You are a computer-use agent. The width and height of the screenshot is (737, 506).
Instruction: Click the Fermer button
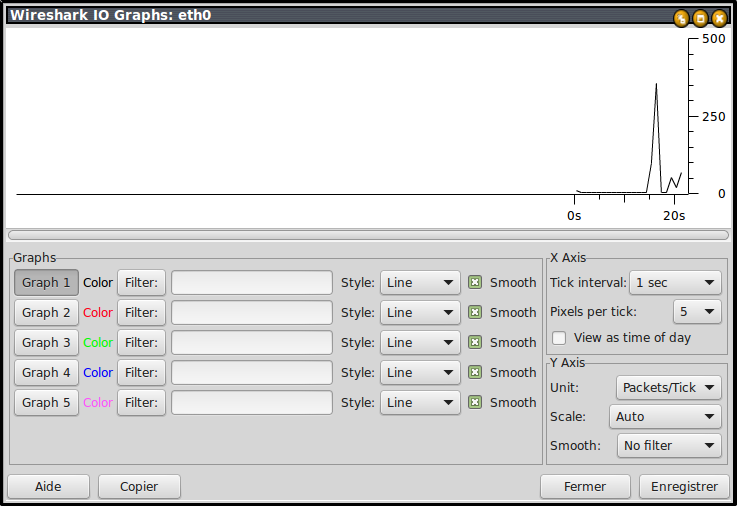click(x=585, y=486)
